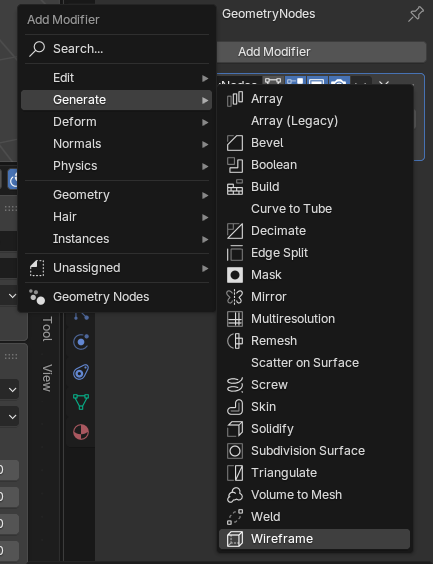
Task: Switch to the View sidebar tab
Action: tap(47, 378)
